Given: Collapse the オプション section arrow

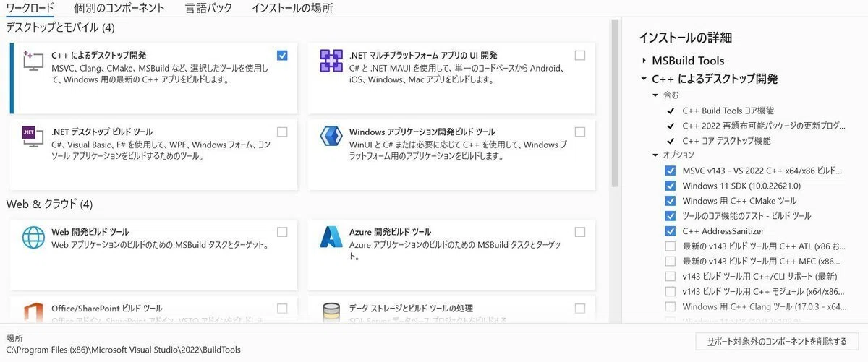Looking at the screenshot, I should click(655, 155).
